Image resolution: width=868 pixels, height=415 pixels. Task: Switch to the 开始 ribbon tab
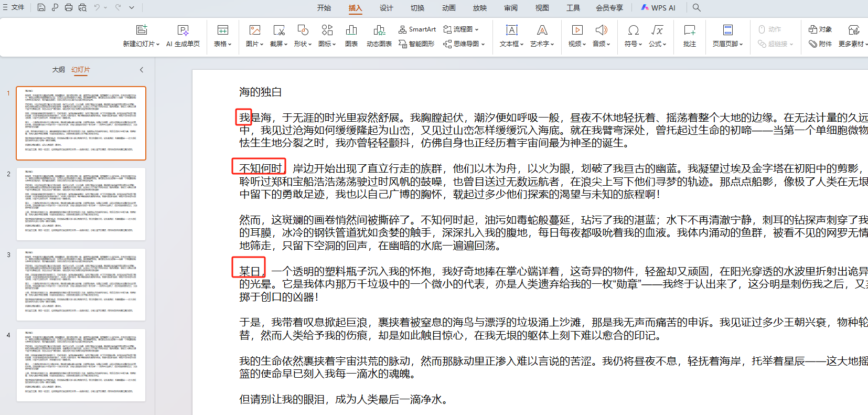click(x=324, y=8)
